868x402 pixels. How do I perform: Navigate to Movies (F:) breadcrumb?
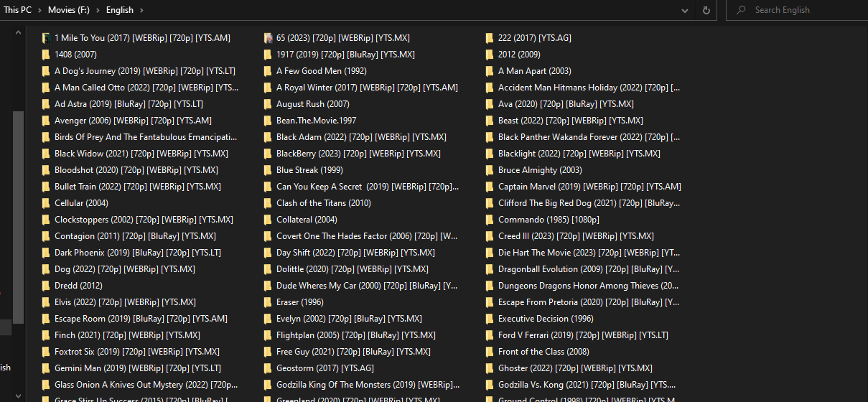(70, 10)
